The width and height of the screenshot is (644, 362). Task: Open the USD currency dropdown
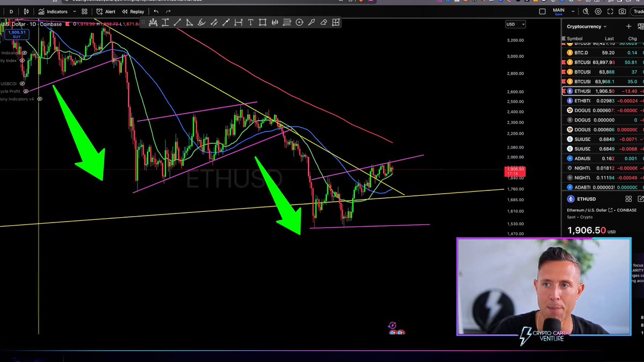point(515,24)
